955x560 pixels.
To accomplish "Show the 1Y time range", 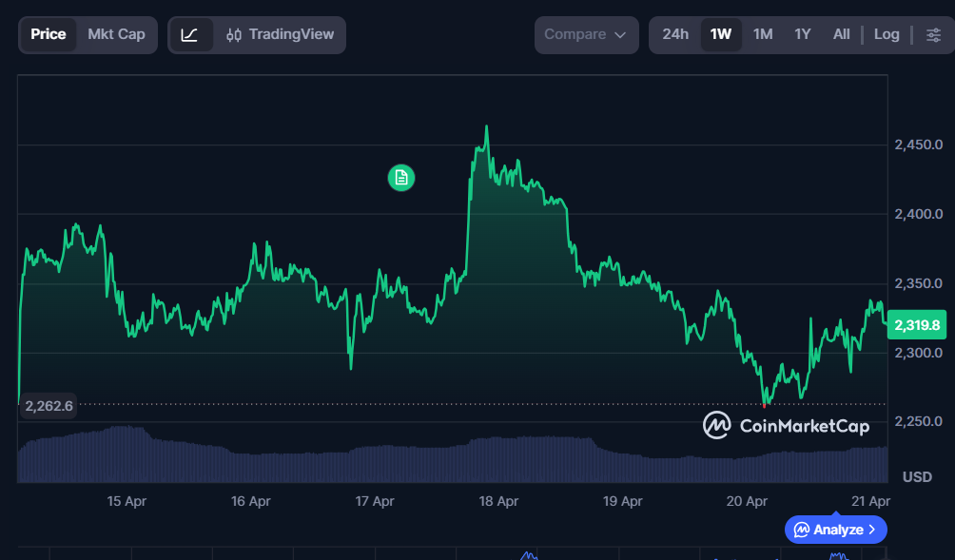I will click(x=803, y=35).
